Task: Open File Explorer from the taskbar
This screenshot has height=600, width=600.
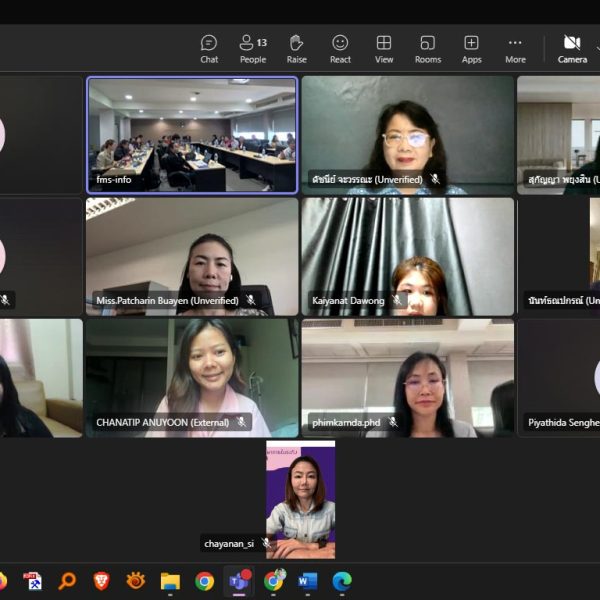Action: click(170, 581)
